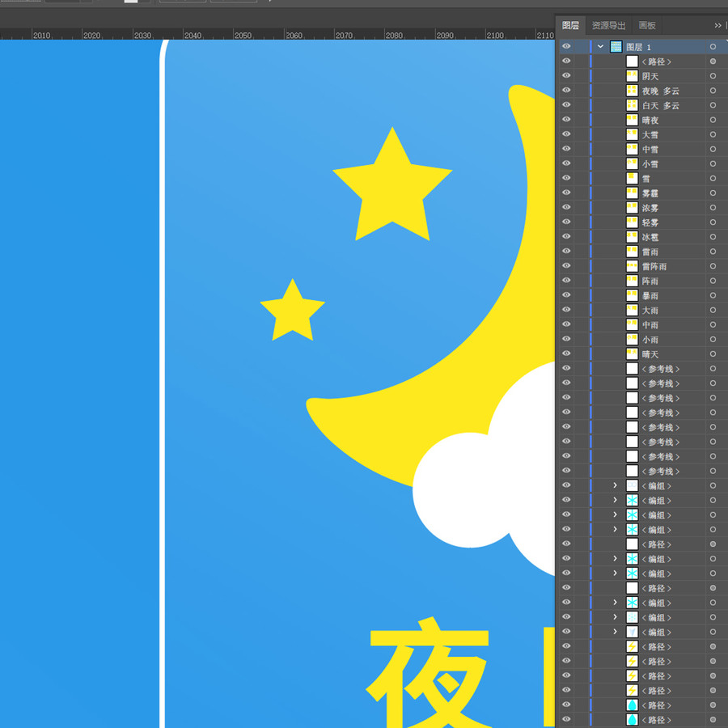
Task: Target the 大雪 item via its circle icon
Action: click(713, 134)
